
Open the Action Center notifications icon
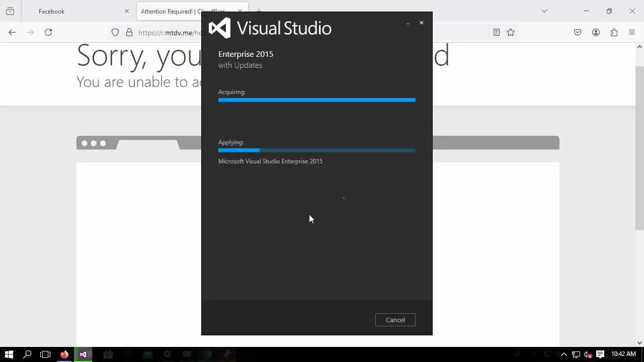[x=600, y=354]
